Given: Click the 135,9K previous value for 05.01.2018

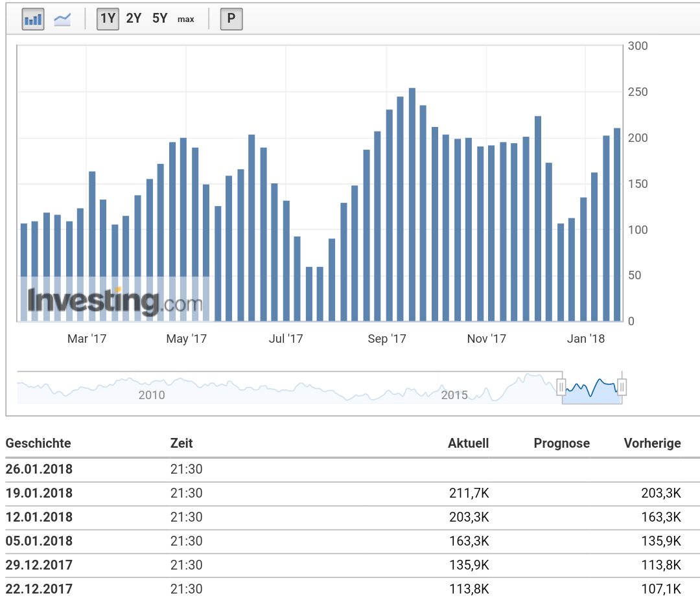Looking at the screenshot, I should click(661, 541).
